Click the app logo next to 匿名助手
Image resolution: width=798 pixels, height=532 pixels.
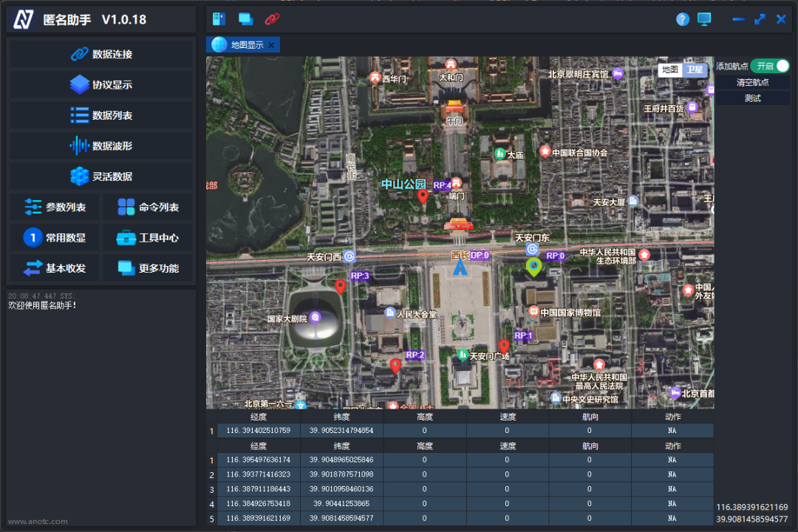[x=24, y=19]
